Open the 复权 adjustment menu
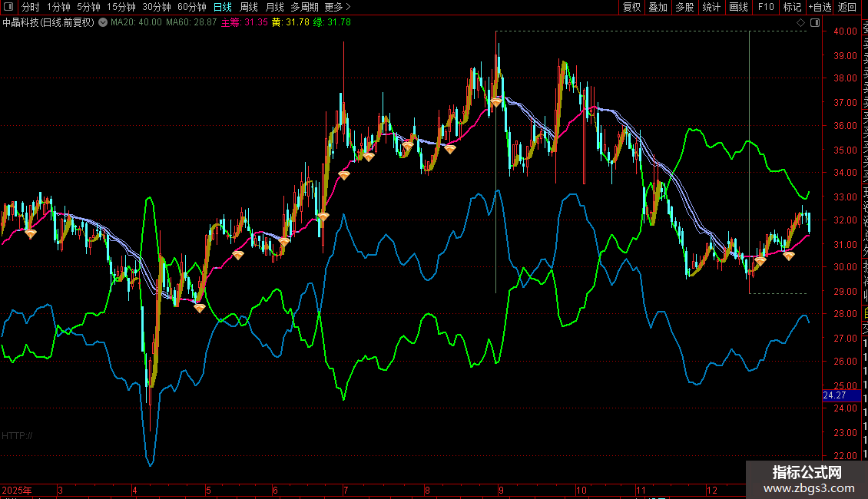 tap(631, 7)
